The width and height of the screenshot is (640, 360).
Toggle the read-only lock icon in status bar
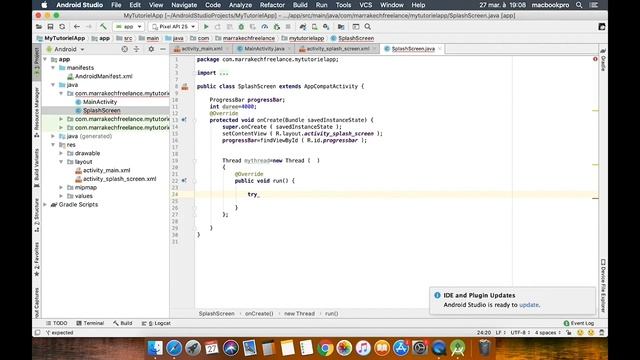tap(569, 333)
